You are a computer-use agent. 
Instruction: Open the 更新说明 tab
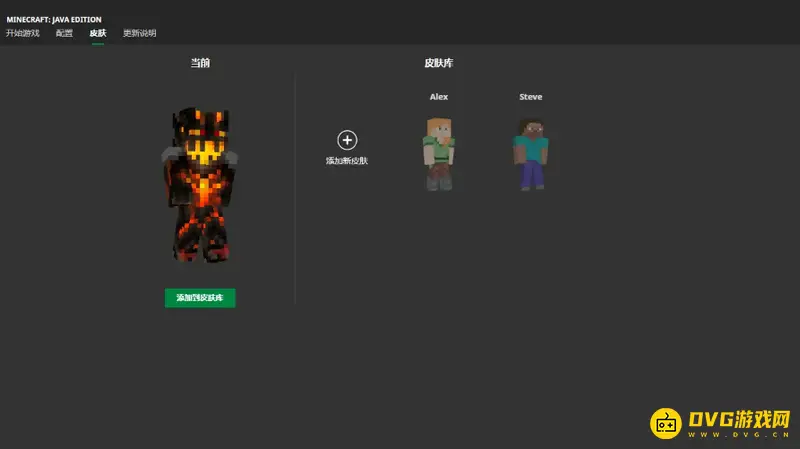[x=139, y=33]
